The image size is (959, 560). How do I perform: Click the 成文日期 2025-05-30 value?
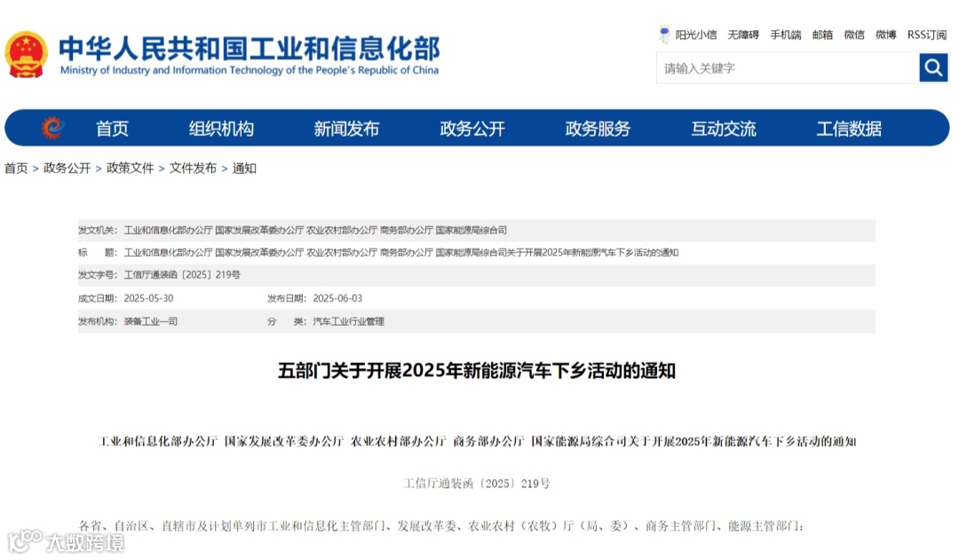point(148,298)
